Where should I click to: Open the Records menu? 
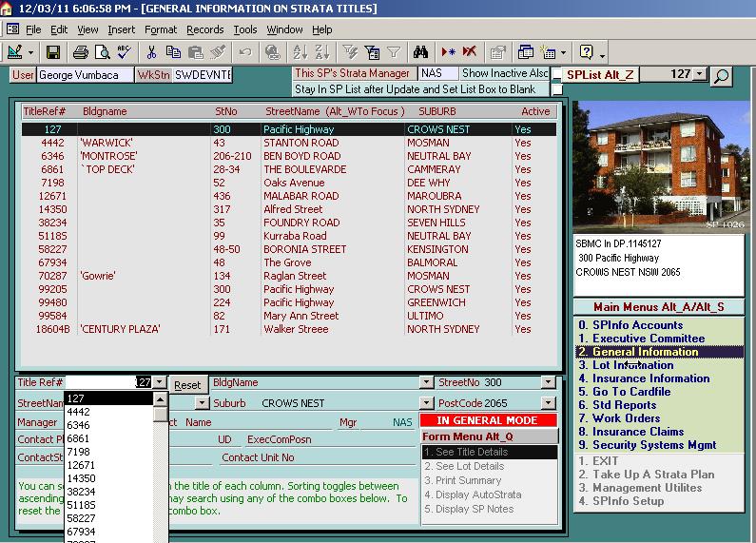[x=204, y=29]
